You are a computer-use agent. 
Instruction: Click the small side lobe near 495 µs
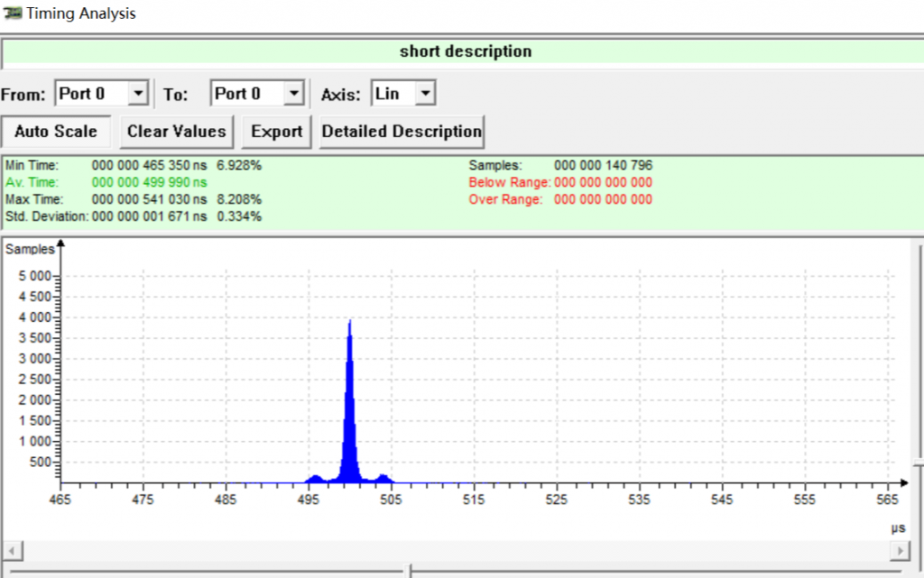pos(315,478)
